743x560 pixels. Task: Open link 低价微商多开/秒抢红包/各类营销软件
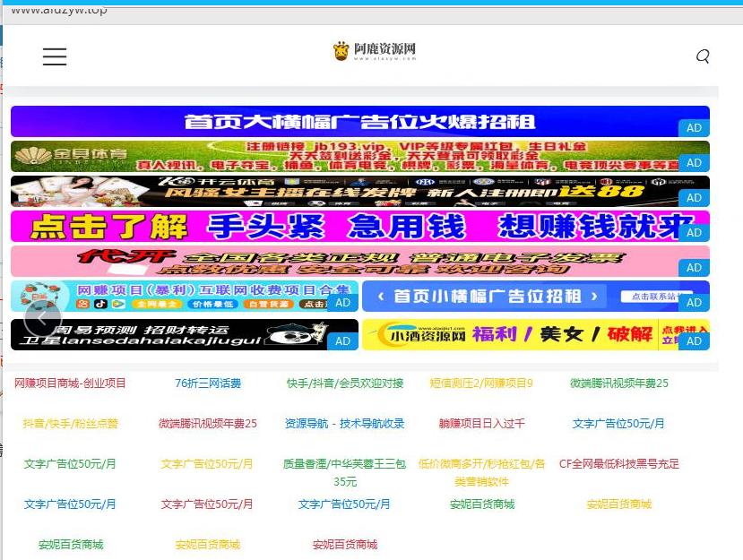pyautogui.click(x=481, y=473)
